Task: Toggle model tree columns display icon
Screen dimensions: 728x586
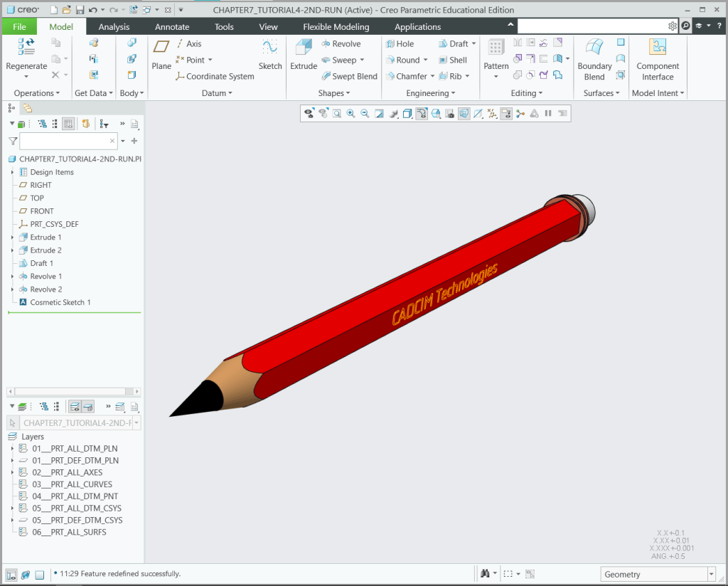Action: pyautogui.click(x=68, y=124)
